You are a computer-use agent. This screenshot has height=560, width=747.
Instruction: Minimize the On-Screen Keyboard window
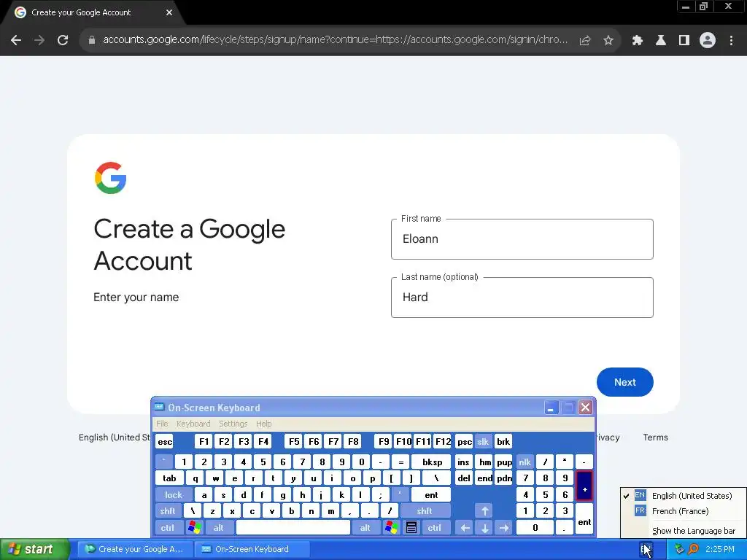tap(551, 408)
